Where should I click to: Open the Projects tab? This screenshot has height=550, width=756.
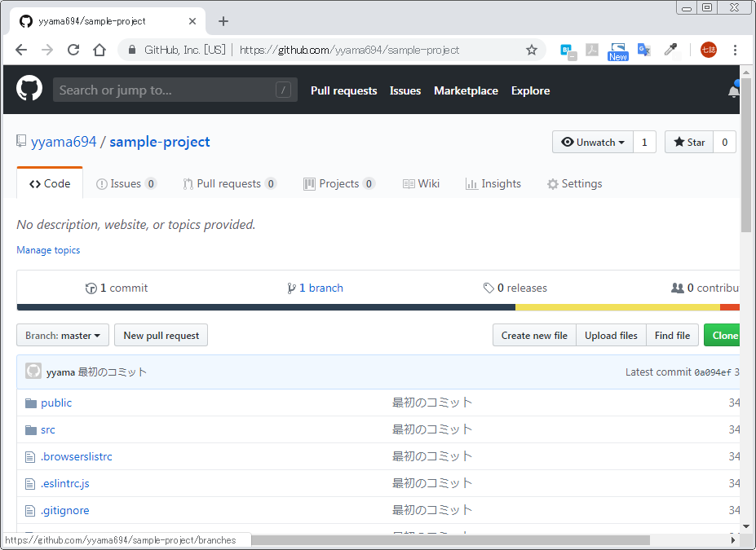pyautogui.click(x=339, y=183)
